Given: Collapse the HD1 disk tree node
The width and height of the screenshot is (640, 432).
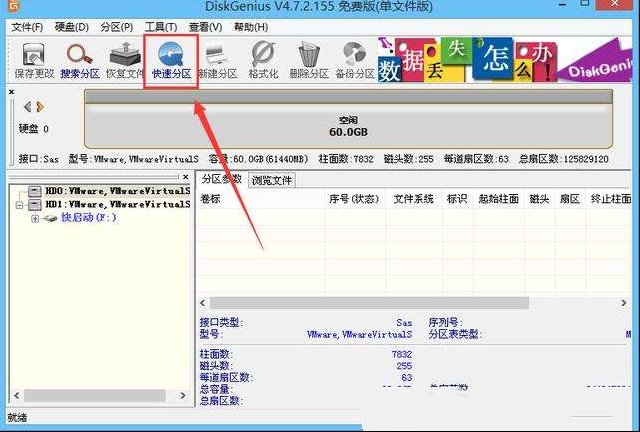Looking at the screenshot, I should [19, 205].
